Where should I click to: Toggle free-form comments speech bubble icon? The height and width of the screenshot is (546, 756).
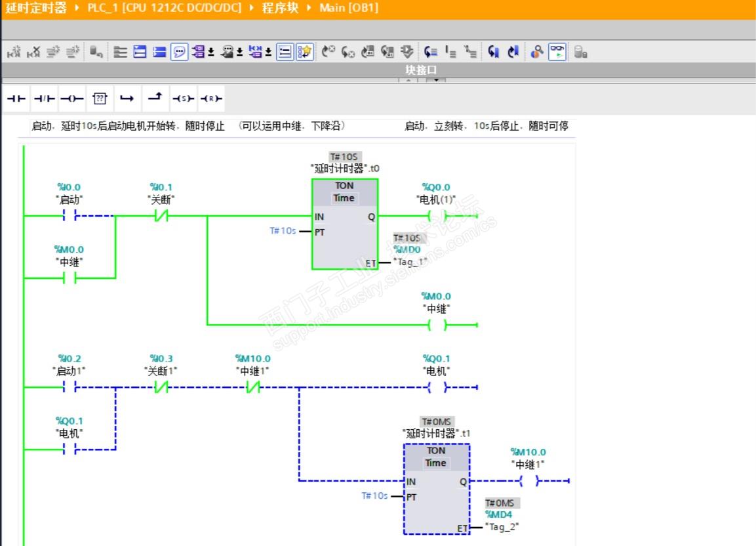[179, 52]
